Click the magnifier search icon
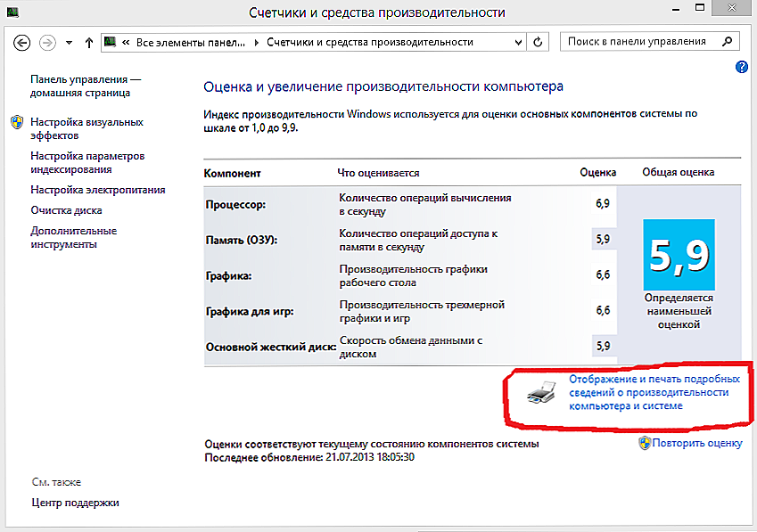The image size is (757, 532). pyautogui.click(x=727, y=42)
